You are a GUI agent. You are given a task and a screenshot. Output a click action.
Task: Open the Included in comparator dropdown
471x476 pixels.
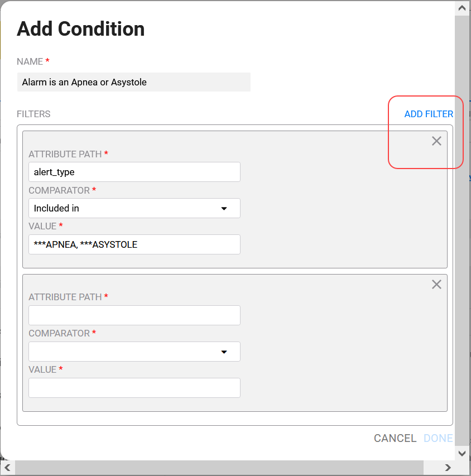pyautogui.click(x=134, y=208)
